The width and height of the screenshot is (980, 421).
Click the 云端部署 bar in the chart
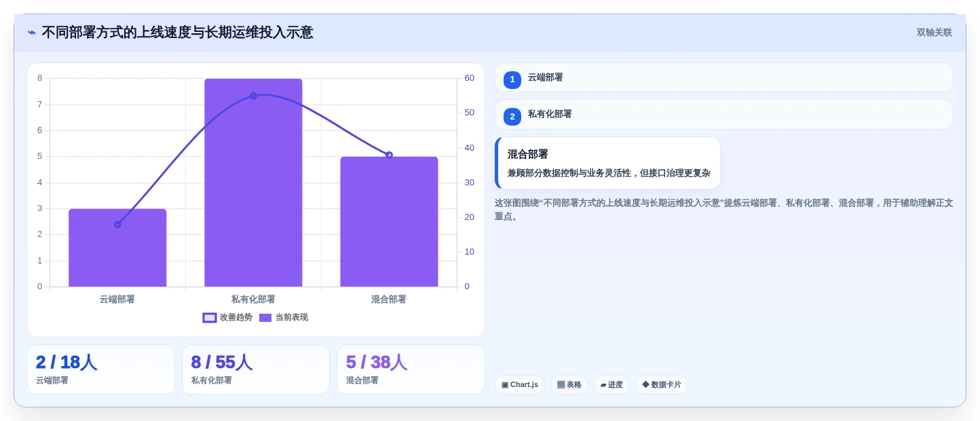(117, 248)
